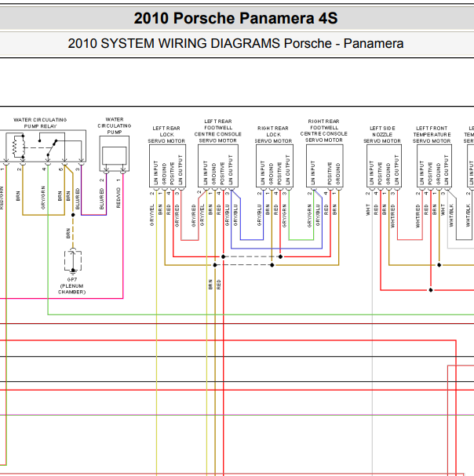Select the "LEFT SIDE NOZZLE SERVO MOTOR" label
This screenshot has width=474, height=476.
[x=382, y=134]
